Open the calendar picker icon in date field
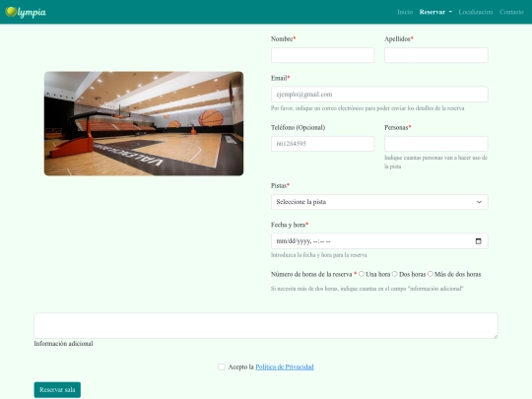The image size is (532, 399). [x=479, y=241]
